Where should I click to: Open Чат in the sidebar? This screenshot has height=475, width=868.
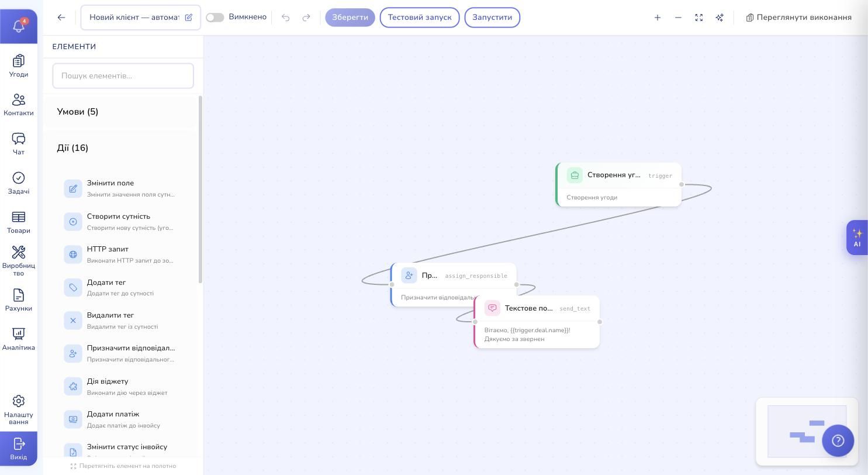[x=19, y=144]
